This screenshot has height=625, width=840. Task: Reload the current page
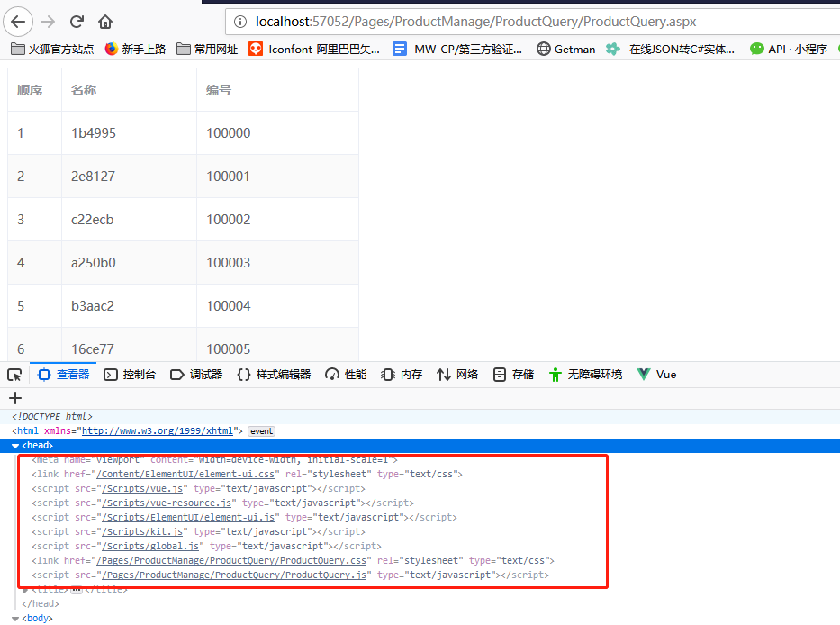(x=77, y=22)
